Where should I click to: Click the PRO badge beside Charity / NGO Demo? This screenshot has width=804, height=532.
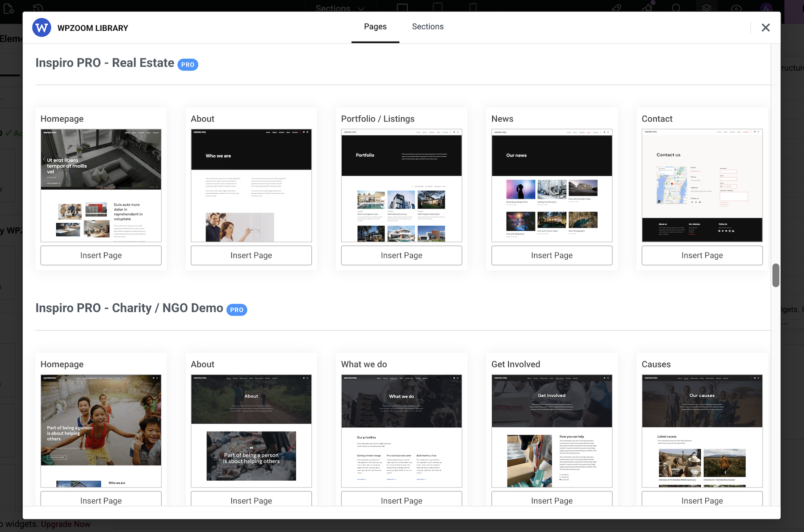tap(237, 310)
